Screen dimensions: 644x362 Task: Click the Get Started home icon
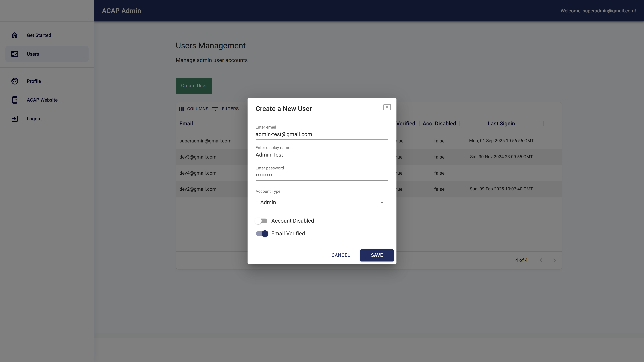15,35
